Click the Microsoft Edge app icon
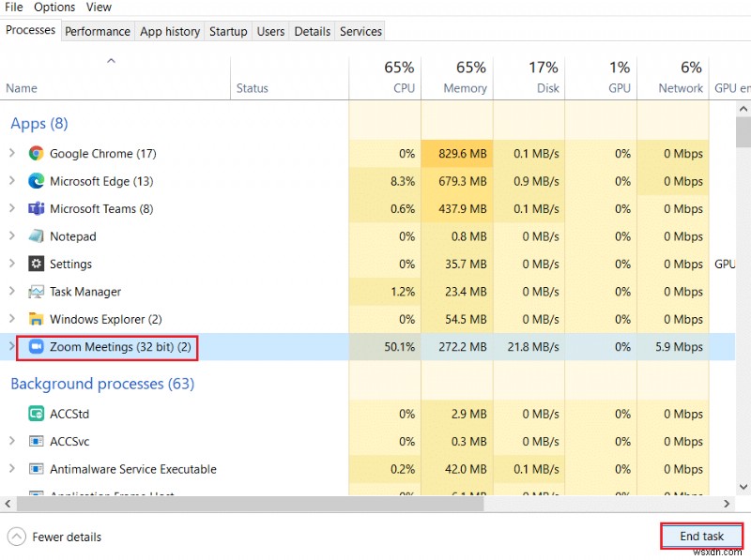This screenshot has height=560, width=751. point(36,181)
